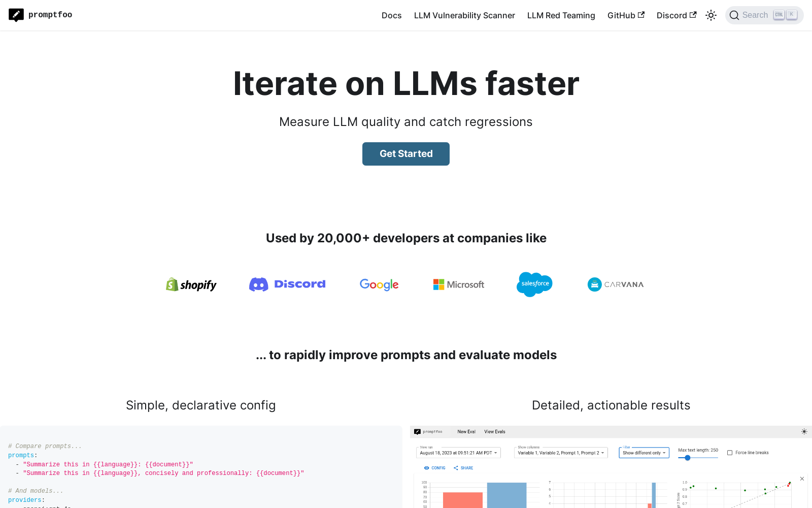The height and width of the screenshot is (508, 812).
Task: Click the '# And models...' code comment
Action: click(36, 491)
